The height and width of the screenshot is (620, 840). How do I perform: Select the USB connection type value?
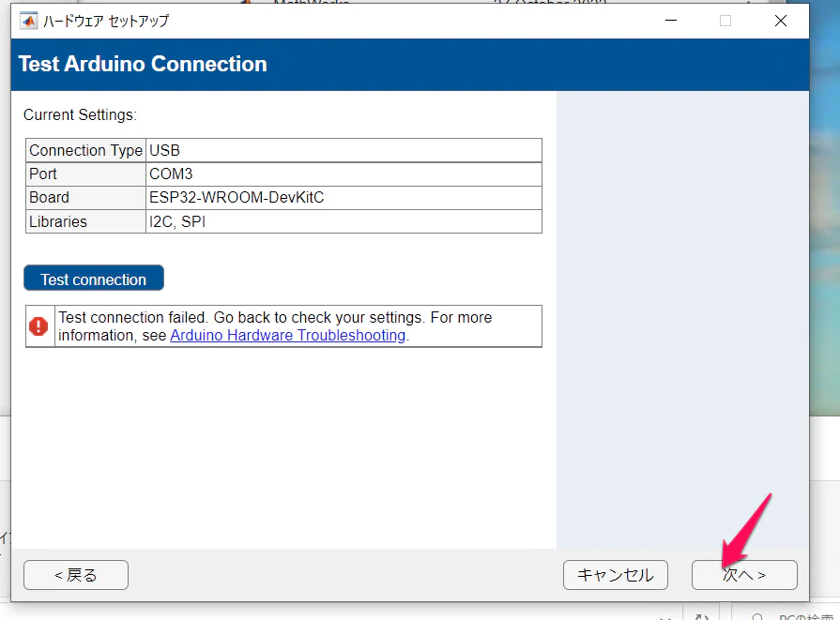[344, 150]
